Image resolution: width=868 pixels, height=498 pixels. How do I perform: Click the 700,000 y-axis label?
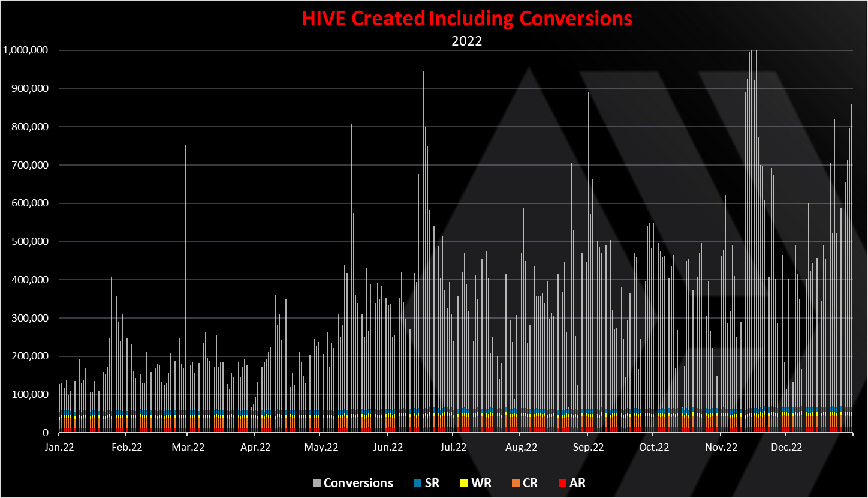(x=31, y=165)
